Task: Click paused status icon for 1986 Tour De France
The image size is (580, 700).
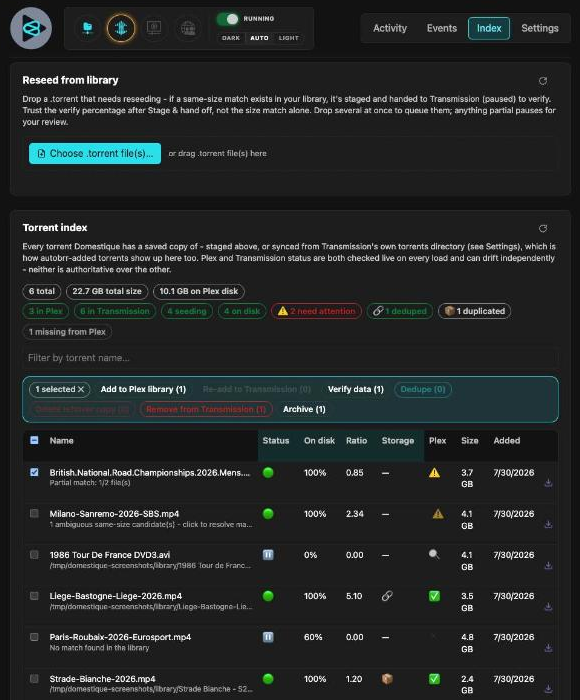Action: pos(268,555)
